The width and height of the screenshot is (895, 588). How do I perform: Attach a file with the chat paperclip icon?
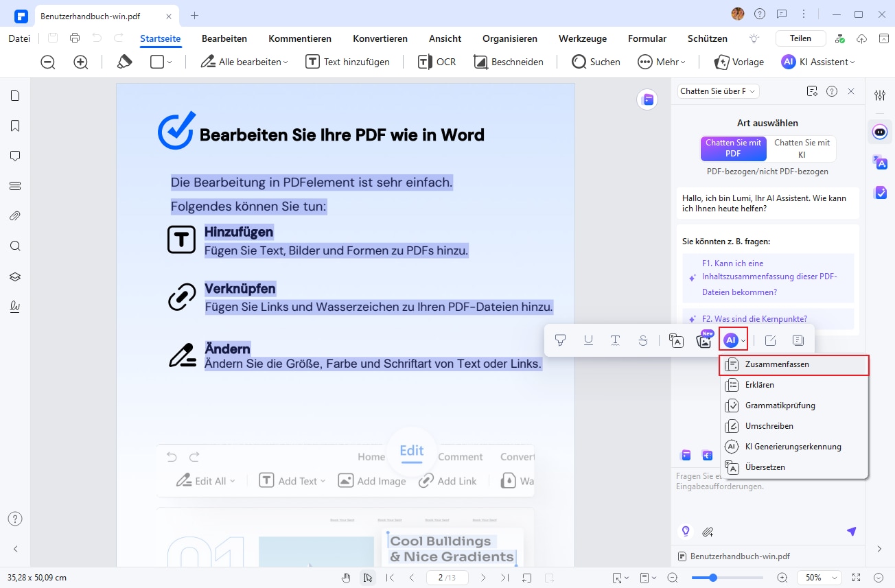pos(708,531)
